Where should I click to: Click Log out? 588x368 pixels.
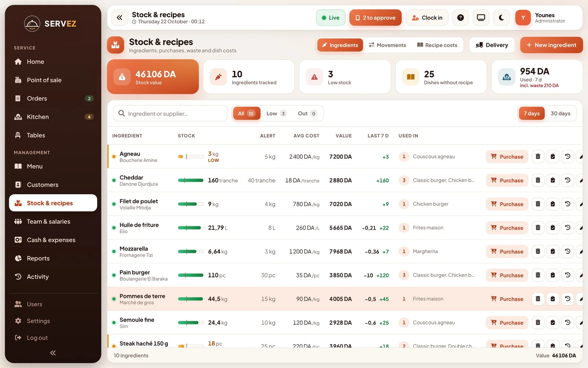53,338
